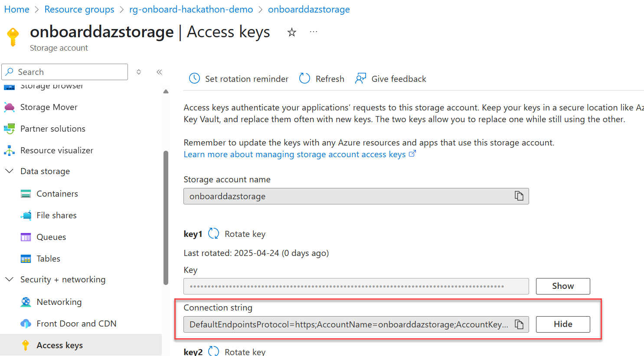
Task: Collapse the Data storage section
Action: (9, 171)
